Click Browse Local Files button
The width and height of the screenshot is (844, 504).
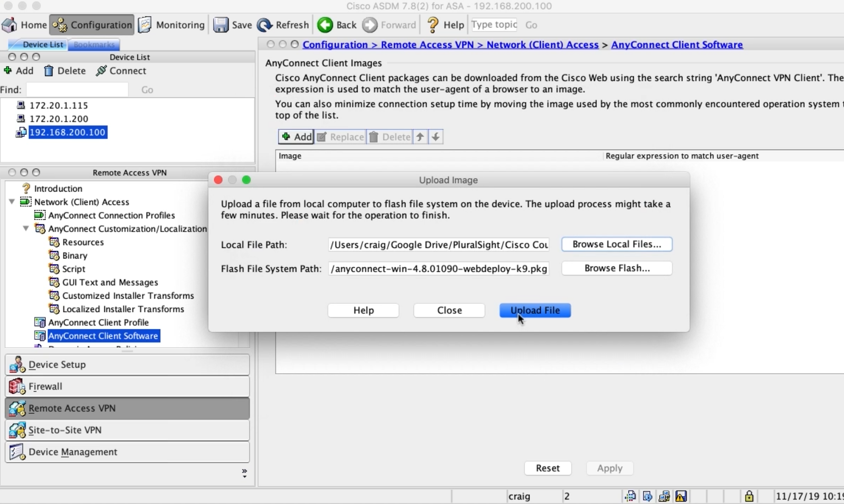coord(617,244)
